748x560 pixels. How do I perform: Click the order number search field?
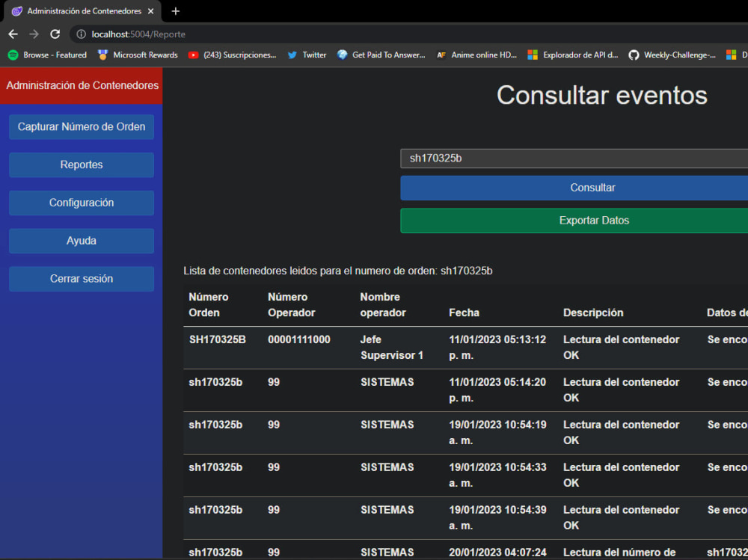(x=574, y=159)
